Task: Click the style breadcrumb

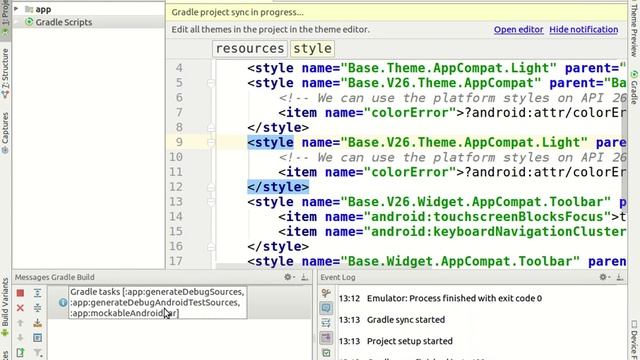Action: (312, 48)
